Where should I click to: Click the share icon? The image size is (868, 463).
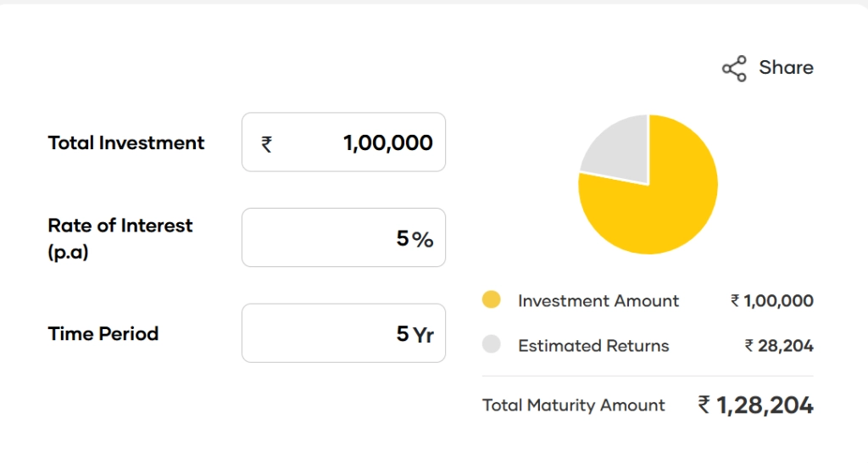(734, 69)
